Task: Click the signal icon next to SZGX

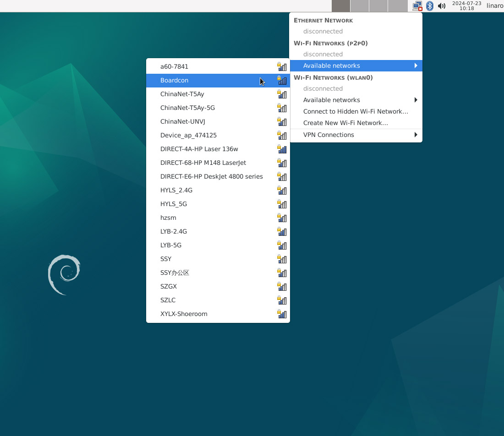Action: point(283,287)
